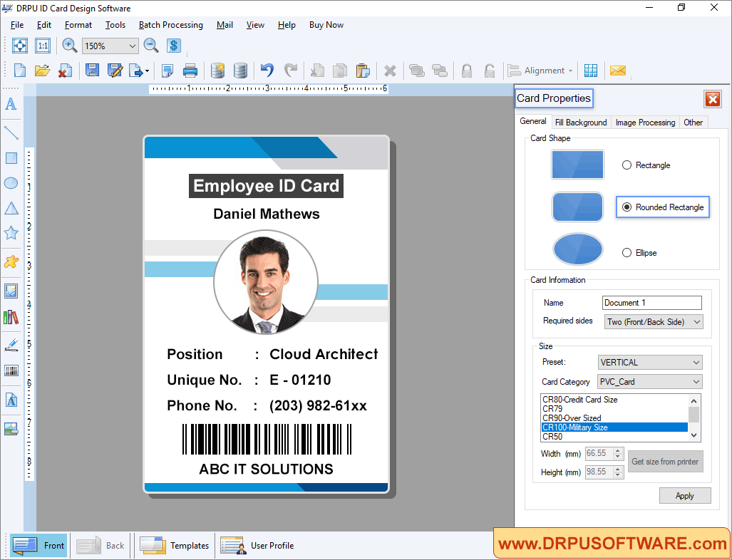Select CR80-Credit Card Size in list
Image resolution: width=732 pixels, height=560 pixels.
(x=614, y=400)
